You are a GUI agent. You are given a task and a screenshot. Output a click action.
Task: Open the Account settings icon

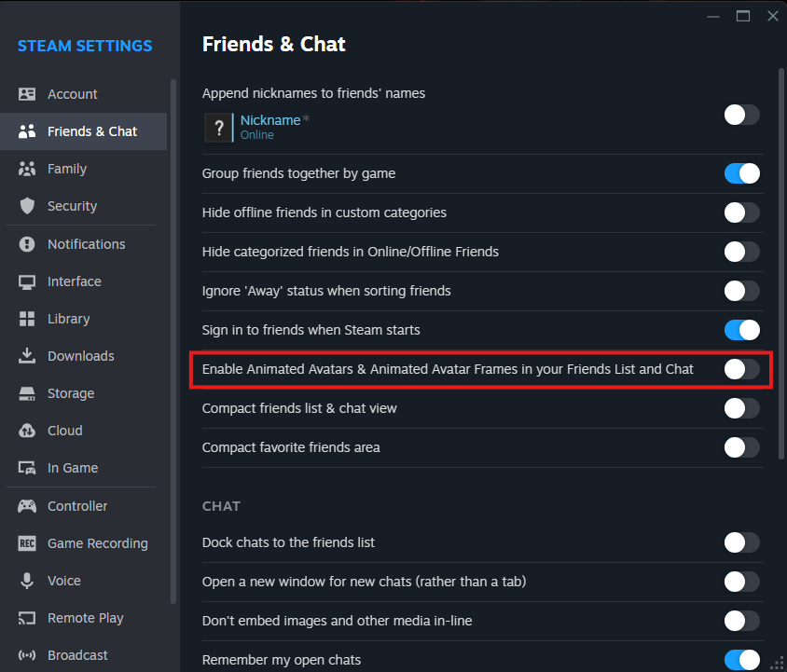tap(27, 94)
